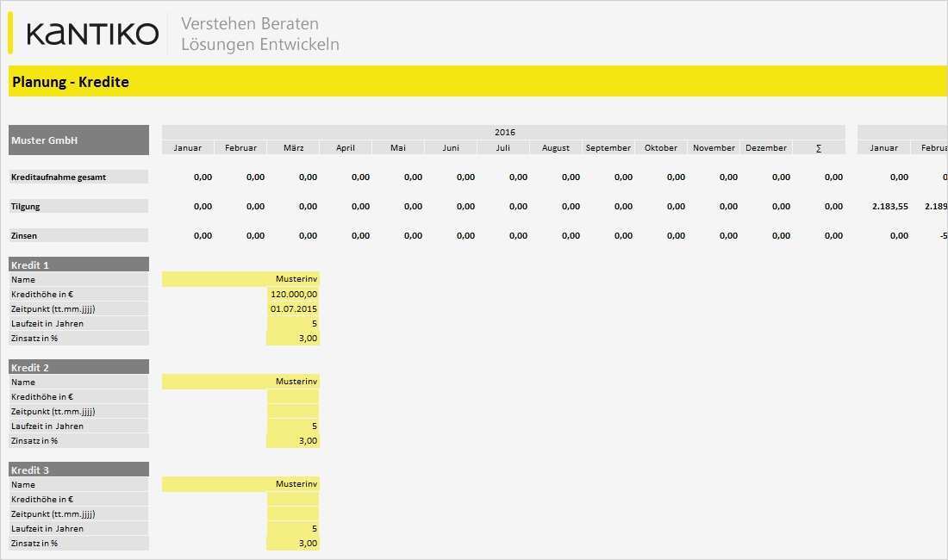Select the Kredit 3 section header
948x560 pixels.
(78, 470)
